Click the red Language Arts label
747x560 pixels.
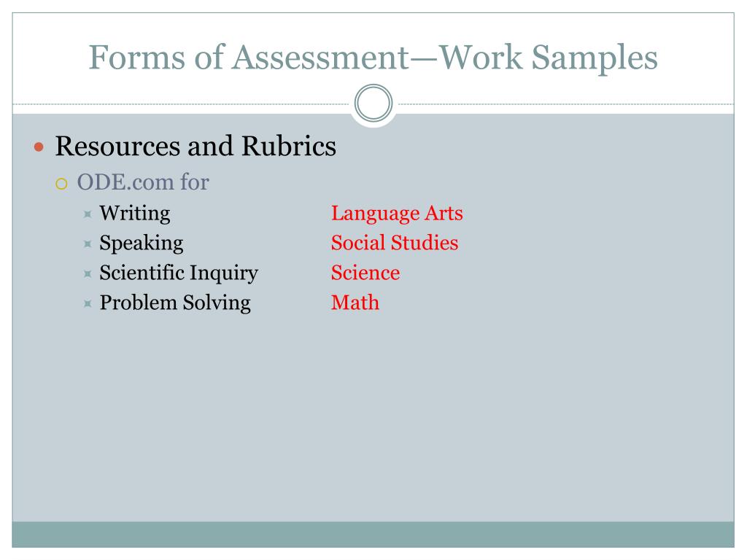pos(397,214)
